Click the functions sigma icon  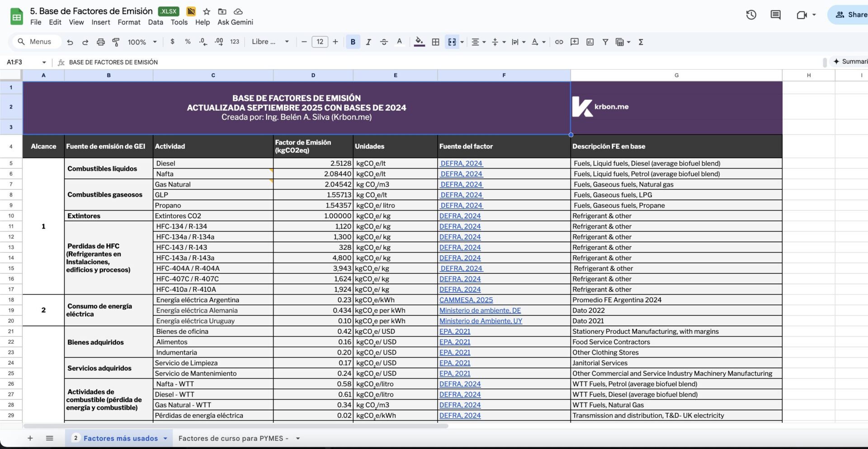click(641, 42)
